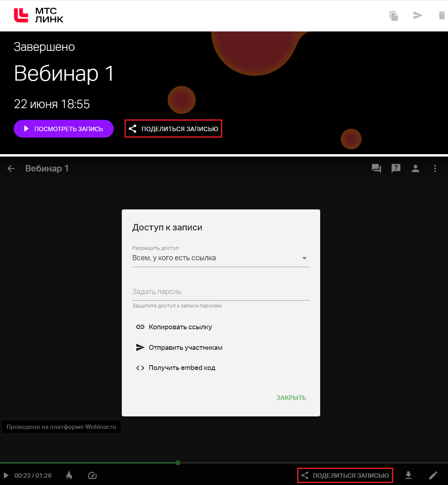Open the participants person icon
The image size is (448, 485).
click(415, 169)
